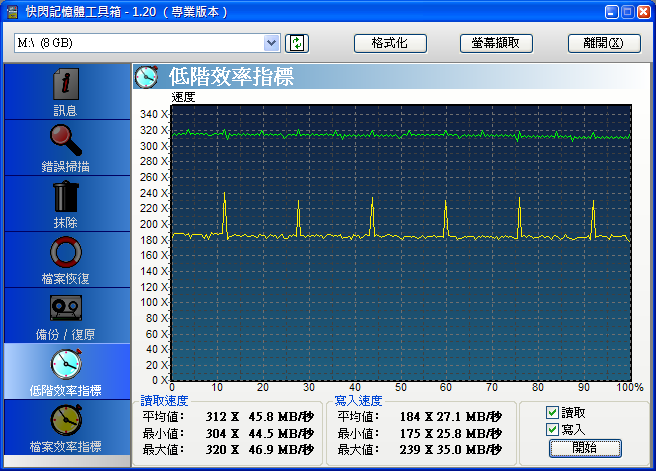Expand the drive selection dropdown arrow
The image size is (656, 471).
point(272,43)
